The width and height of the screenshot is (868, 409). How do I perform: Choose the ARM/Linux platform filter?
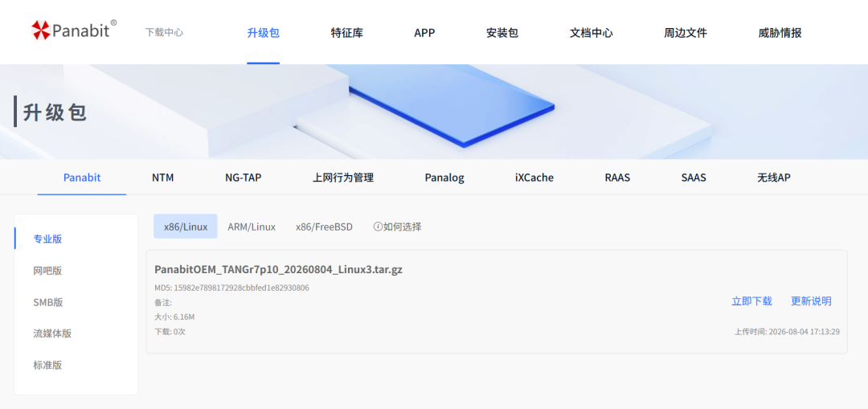pos(252,227)
